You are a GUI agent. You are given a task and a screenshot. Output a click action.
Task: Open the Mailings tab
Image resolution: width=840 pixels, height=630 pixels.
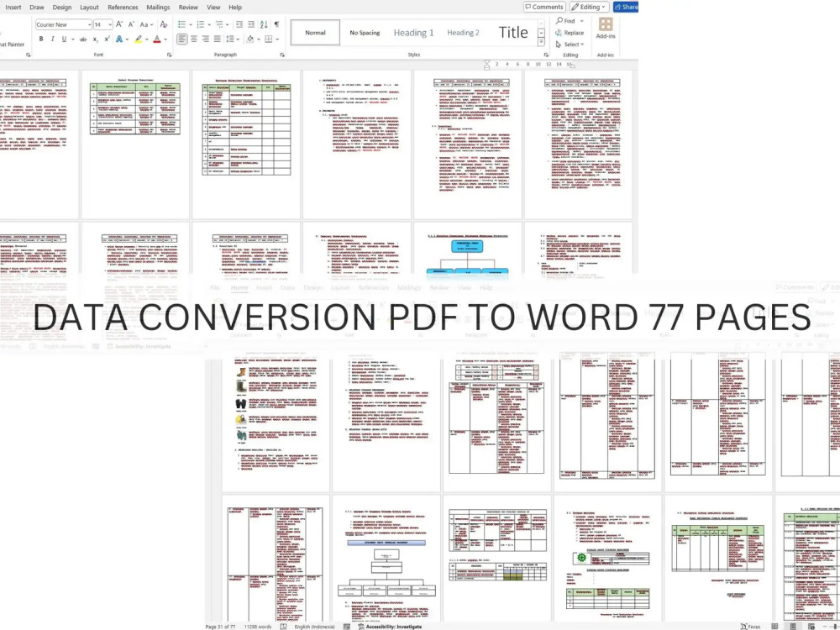coord(158,8)
